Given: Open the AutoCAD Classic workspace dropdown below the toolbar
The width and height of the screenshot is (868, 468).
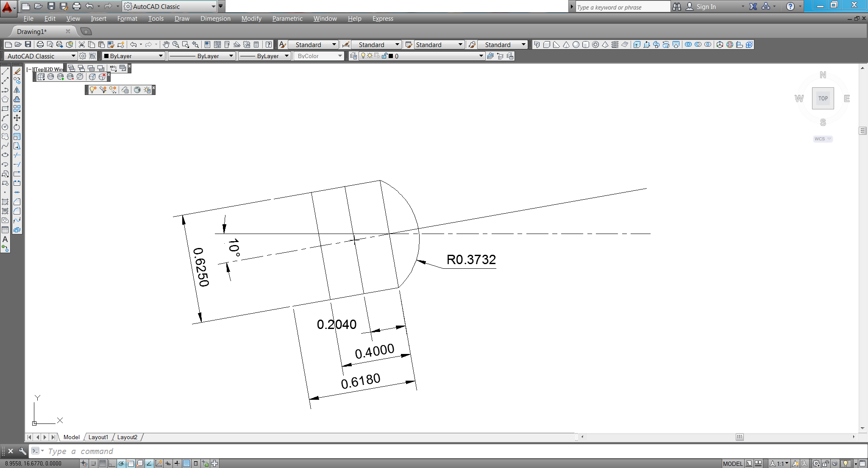Looking at the screenshot, I should point(41,56).
